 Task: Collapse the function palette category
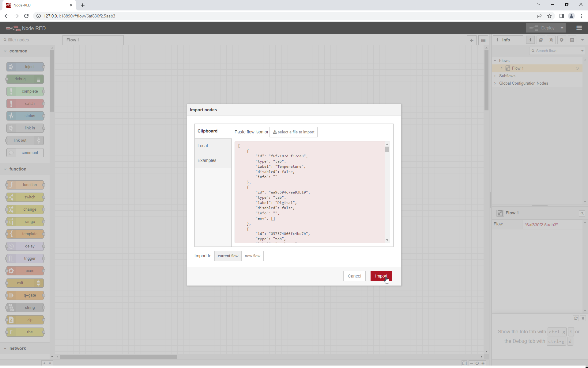pos(25,169)
